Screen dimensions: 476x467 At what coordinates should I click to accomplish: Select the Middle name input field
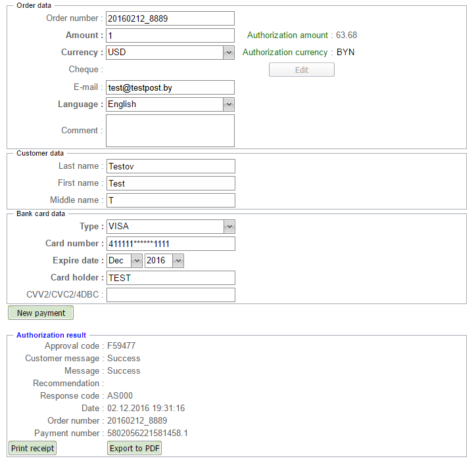tap(170, 200)
